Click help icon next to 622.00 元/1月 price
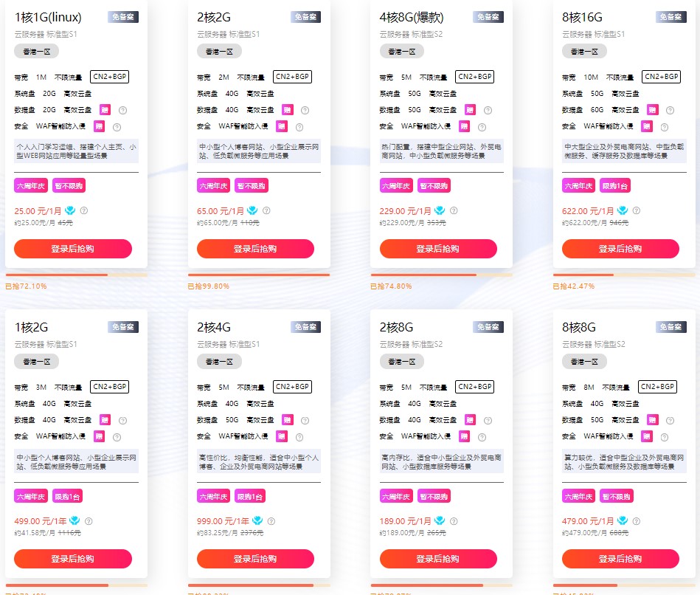This screenshot has height=595, width=700. pos(637,210)
